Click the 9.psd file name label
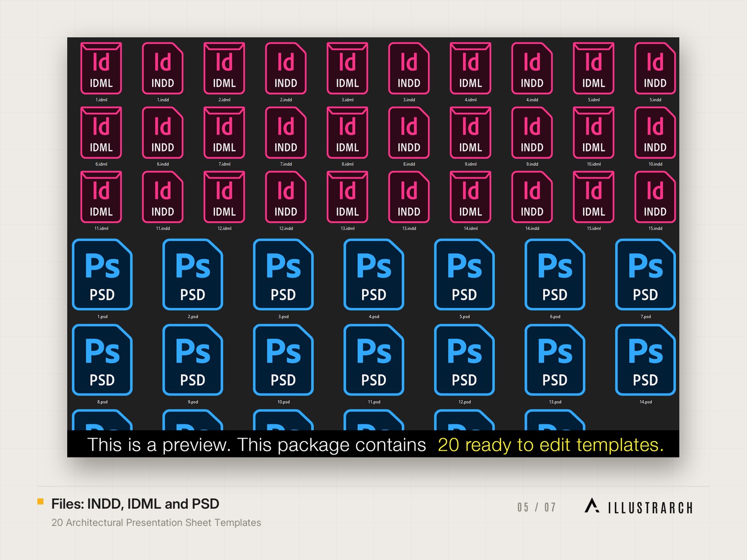This screenshot has height=560, width=747. 193,402
